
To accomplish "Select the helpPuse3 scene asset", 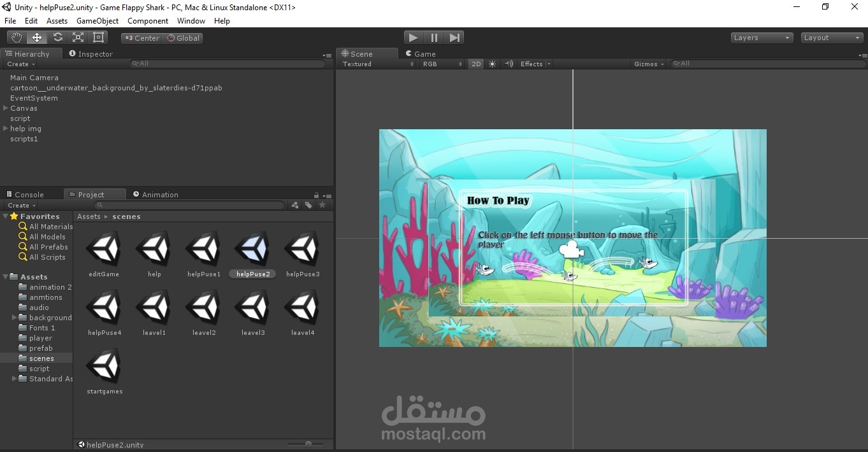I will (x=303, y=253).
